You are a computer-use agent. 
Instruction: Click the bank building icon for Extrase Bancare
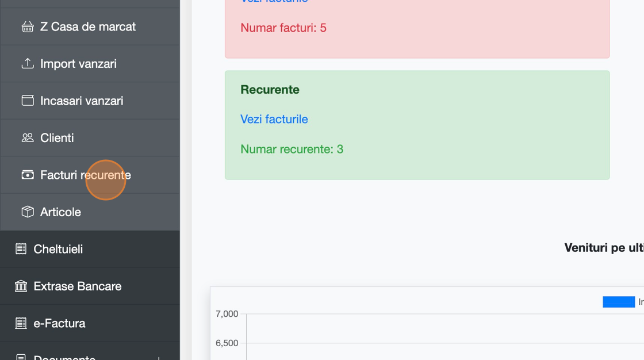tap(21, 286)
